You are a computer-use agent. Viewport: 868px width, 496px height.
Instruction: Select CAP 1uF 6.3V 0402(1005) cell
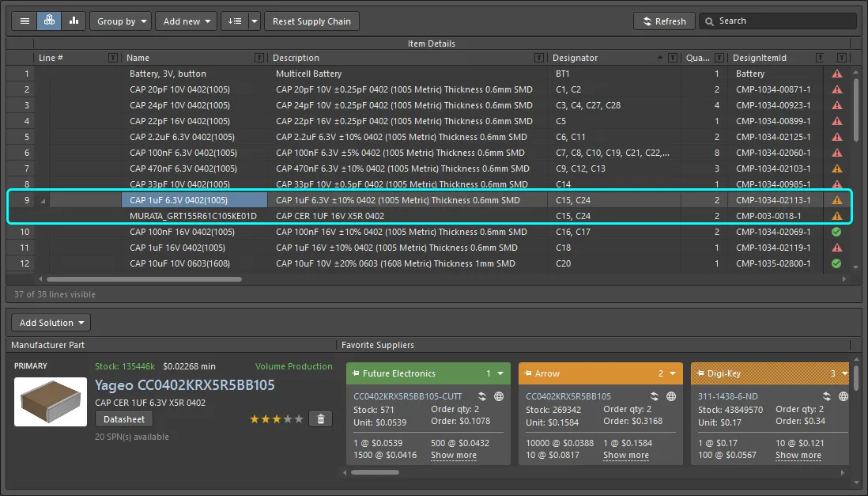[194, 200]
